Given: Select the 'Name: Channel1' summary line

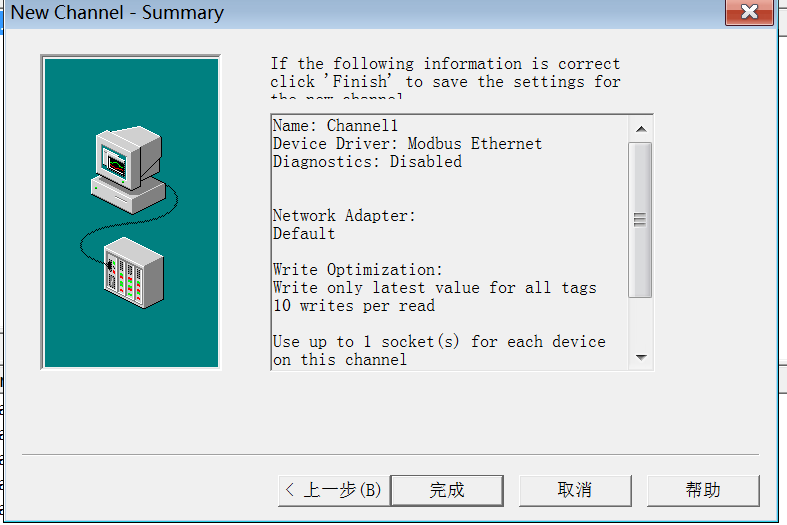Looking at the screenshot, I should pos(335,126).
